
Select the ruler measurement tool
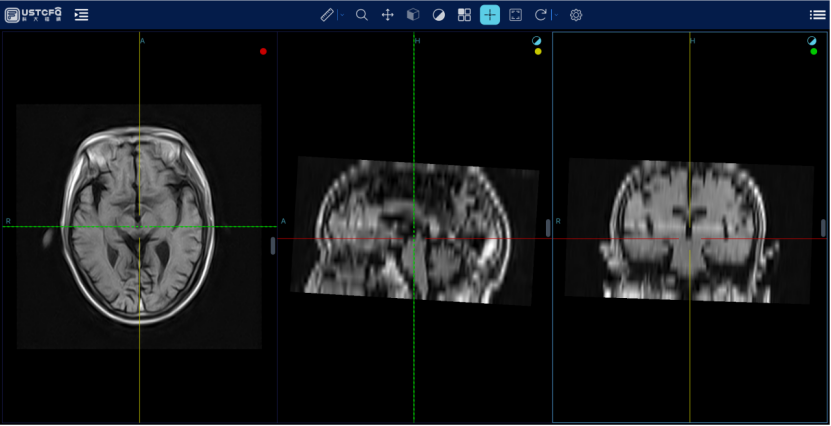click(328, 15)
